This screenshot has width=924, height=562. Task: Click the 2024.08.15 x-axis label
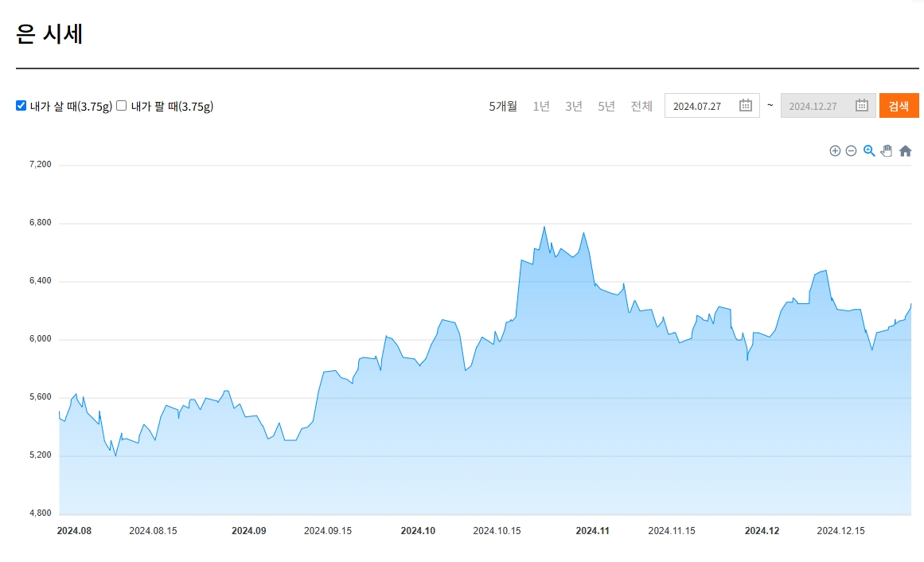click(154, 531)
